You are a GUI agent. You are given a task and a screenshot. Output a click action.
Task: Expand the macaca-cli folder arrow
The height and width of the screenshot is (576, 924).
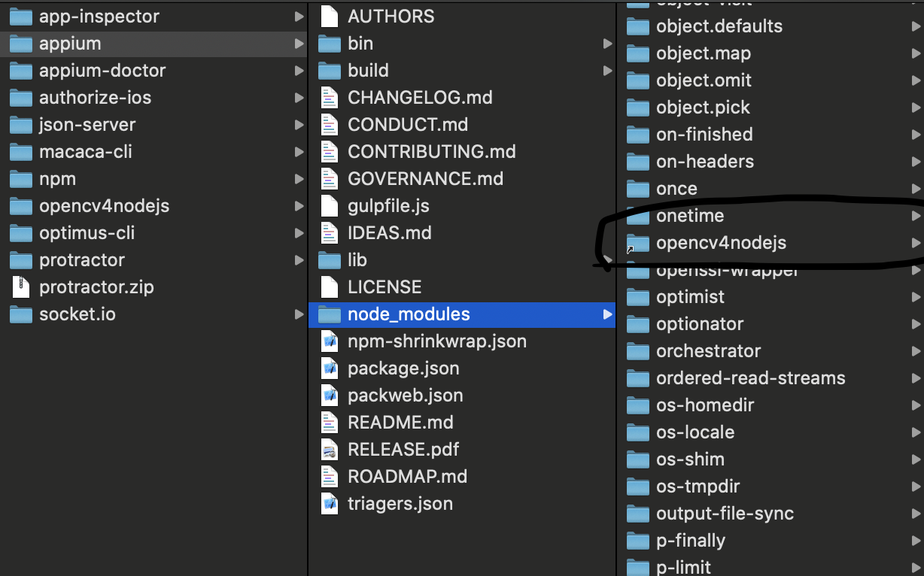tap(299, 152)
